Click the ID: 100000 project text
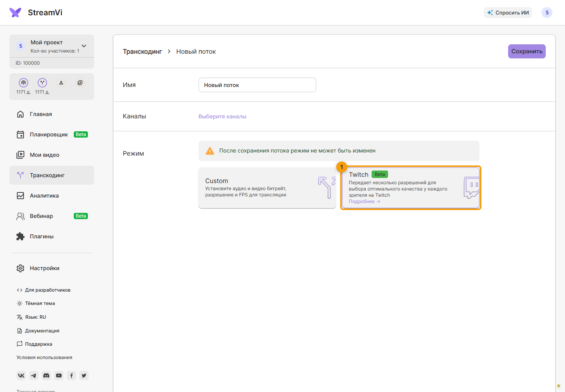565x392 pixels. 28,63
